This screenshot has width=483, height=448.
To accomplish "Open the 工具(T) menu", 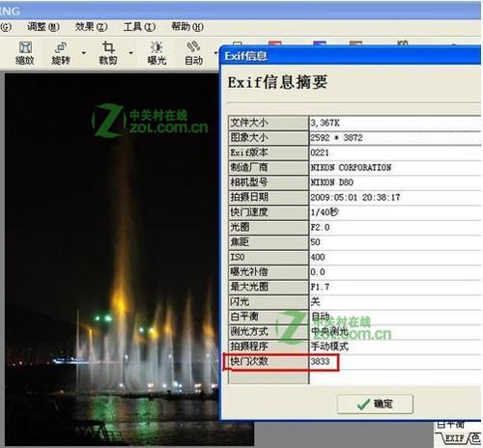I will pos(139,27).
